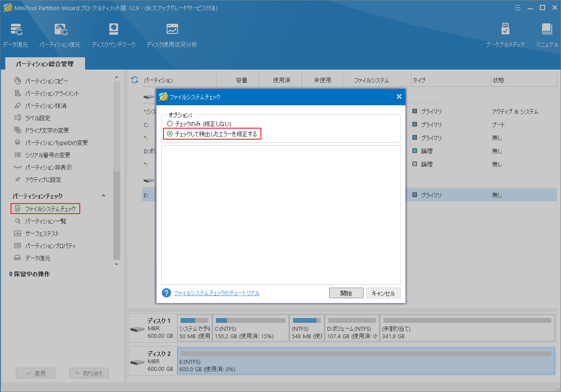Click the 取り消す button

[89, 373]
